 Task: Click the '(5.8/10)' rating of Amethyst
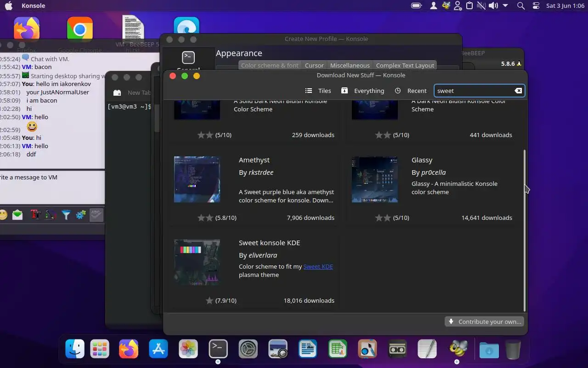pos(226,218)
